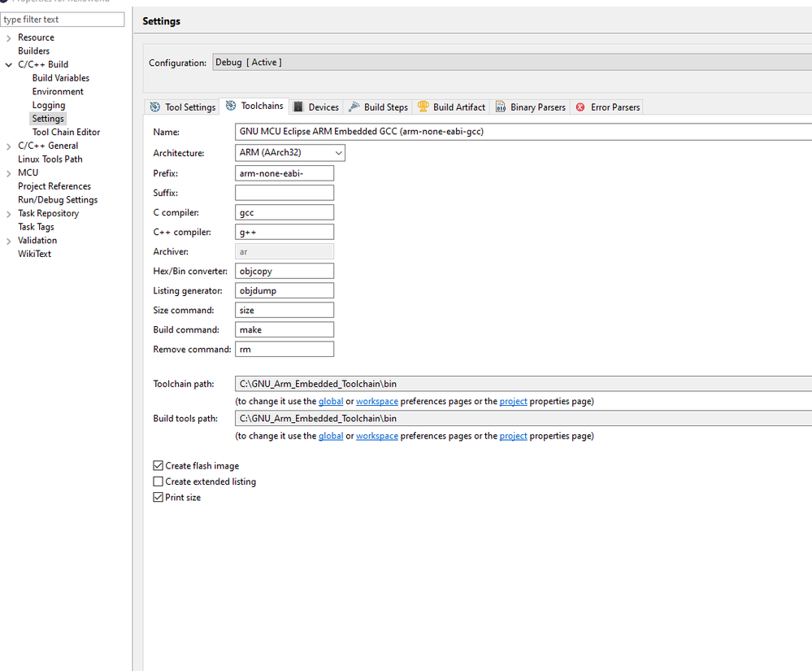This screenshot has width=812, height=671.
Task: Click the Tool Settings tab icon
Action: 154,107
